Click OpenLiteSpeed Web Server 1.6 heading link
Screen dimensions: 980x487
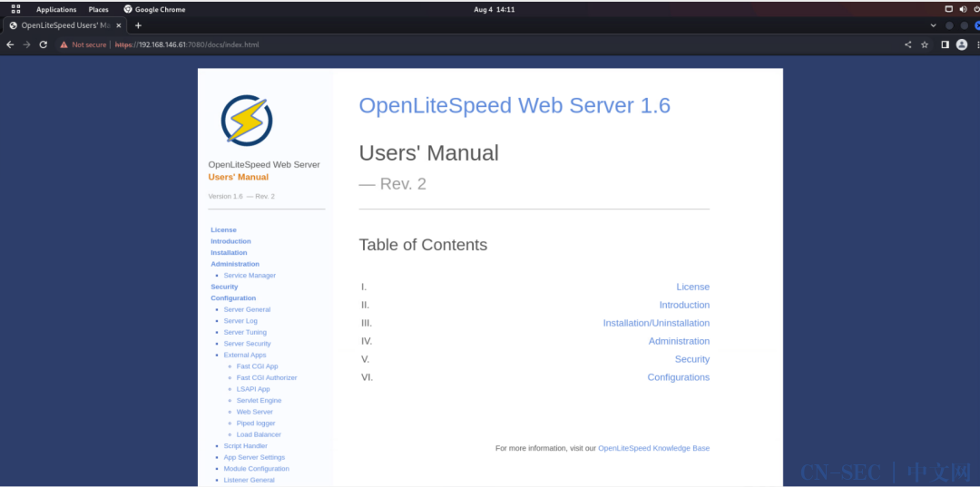[514, 105]
